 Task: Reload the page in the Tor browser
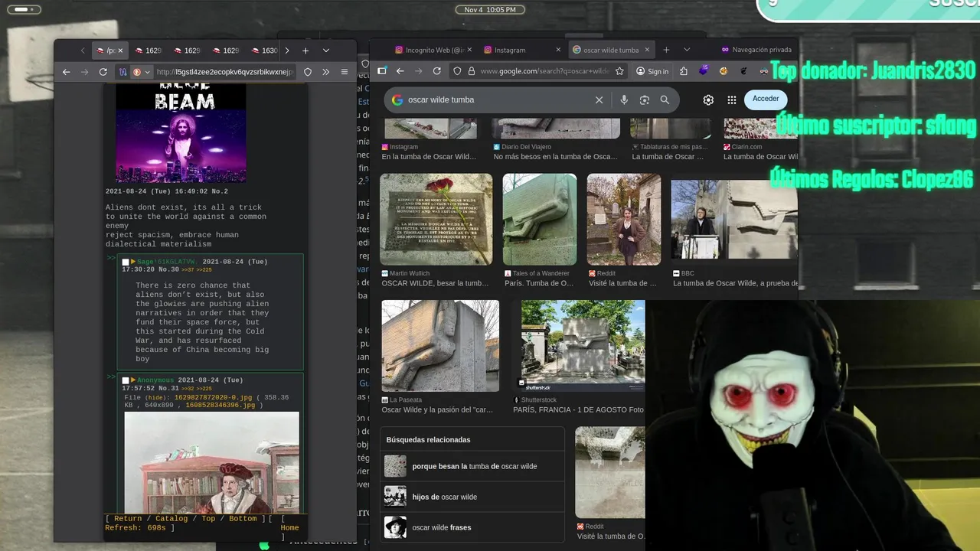103,72
